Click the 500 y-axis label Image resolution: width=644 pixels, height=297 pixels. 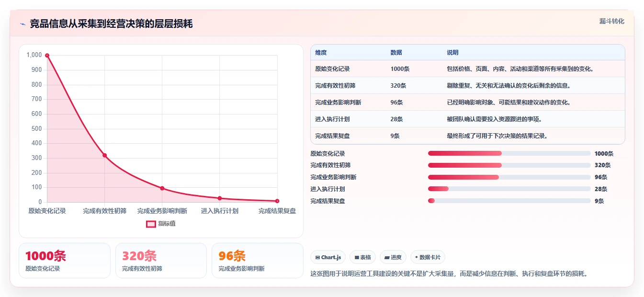37,128
